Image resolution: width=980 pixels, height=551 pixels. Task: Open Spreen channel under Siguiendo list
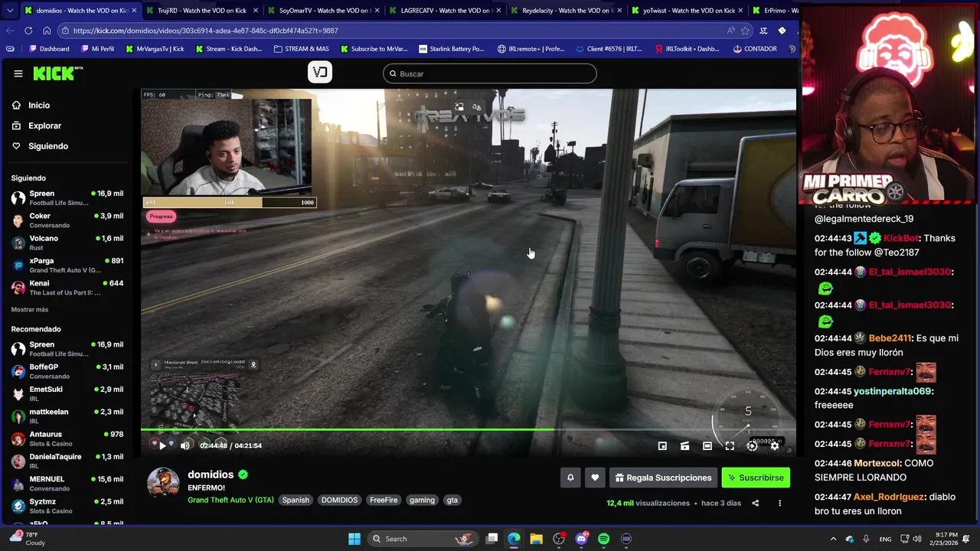click(67, 198)
